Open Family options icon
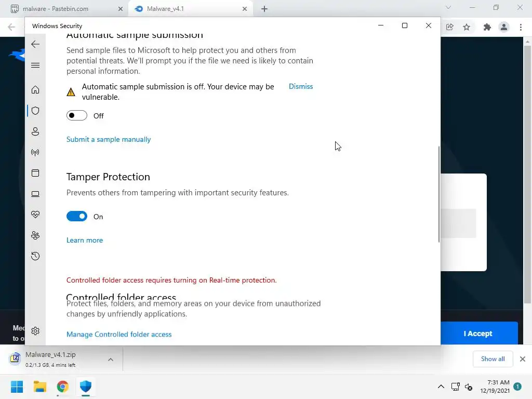 click(x=35, y=235)
